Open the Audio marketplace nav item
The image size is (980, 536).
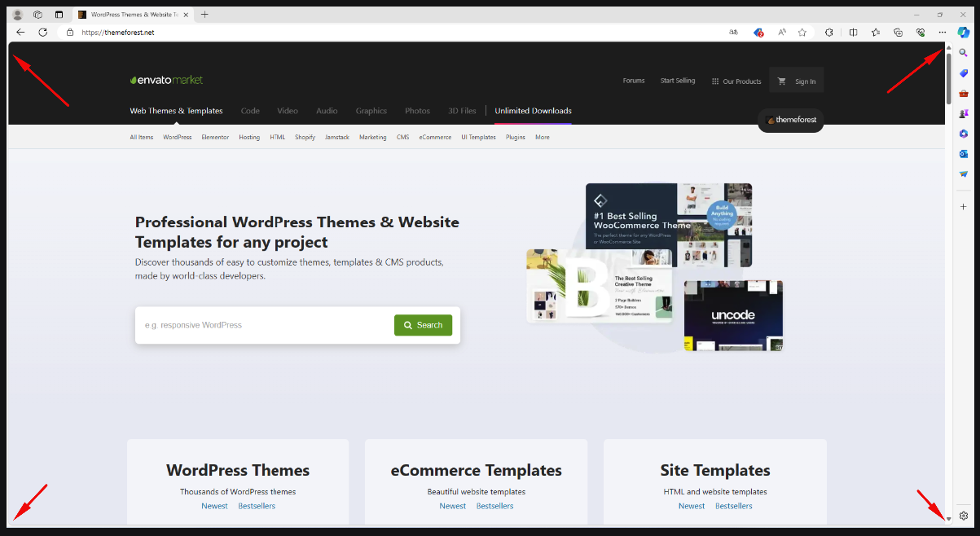click(x=327, y=111)
